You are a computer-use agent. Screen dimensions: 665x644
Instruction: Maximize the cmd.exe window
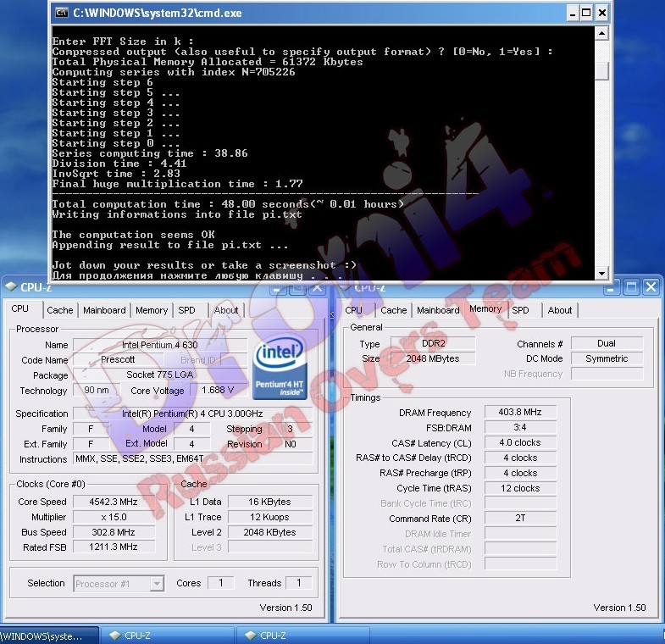coord(586,13)
